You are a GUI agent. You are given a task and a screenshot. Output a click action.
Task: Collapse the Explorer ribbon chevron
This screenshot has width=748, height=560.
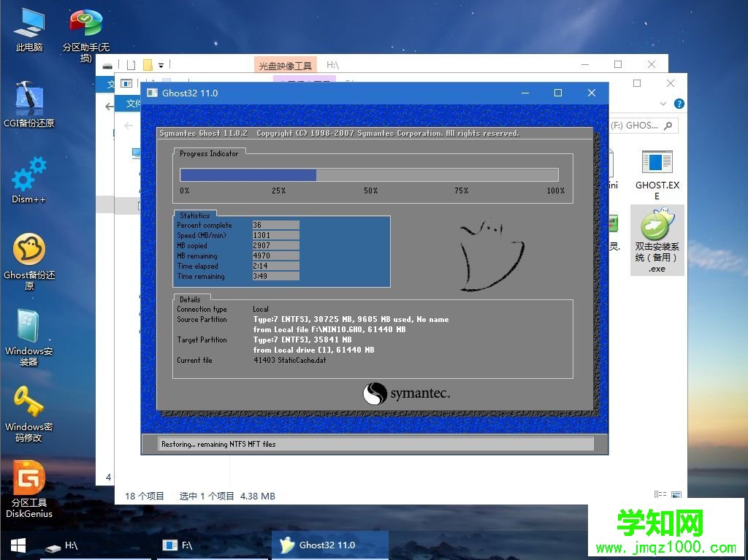661,103
